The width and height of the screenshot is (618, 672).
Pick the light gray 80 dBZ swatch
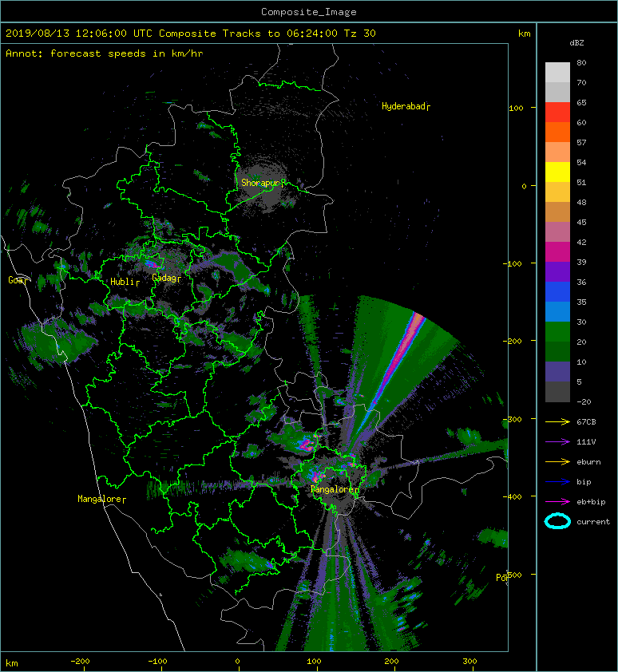pyautogui.click(x=557, y=72)
